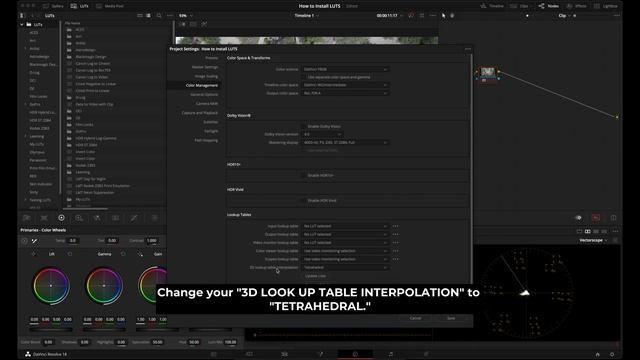Open the Dolby Vision version dropdown
The height and width of the screenshot is (360, 640).
[x=322, y=134]
